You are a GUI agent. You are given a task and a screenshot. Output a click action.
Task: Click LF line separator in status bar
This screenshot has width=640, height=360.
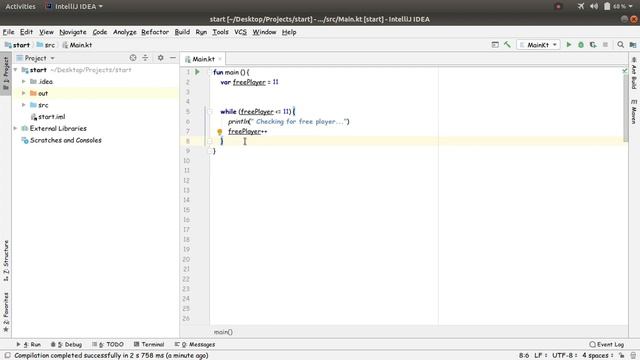[540, 356]
